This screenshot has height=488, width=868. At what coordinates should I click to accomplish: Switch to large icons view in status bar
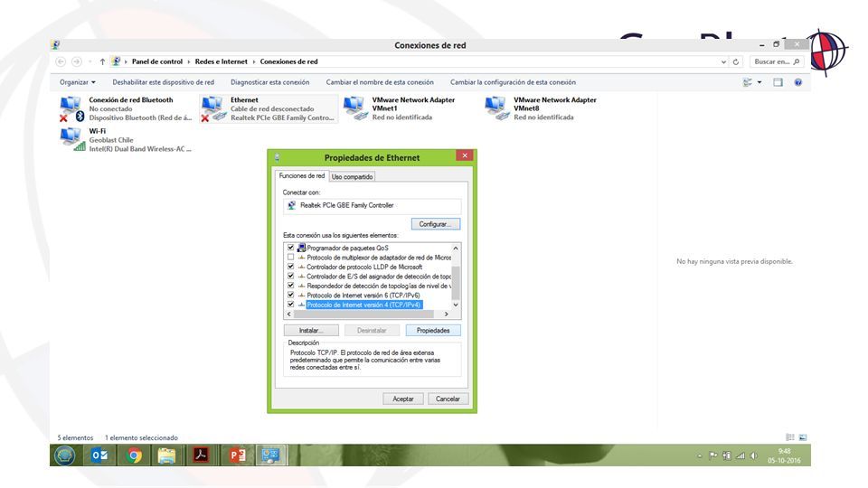click(x=803, y=437)
